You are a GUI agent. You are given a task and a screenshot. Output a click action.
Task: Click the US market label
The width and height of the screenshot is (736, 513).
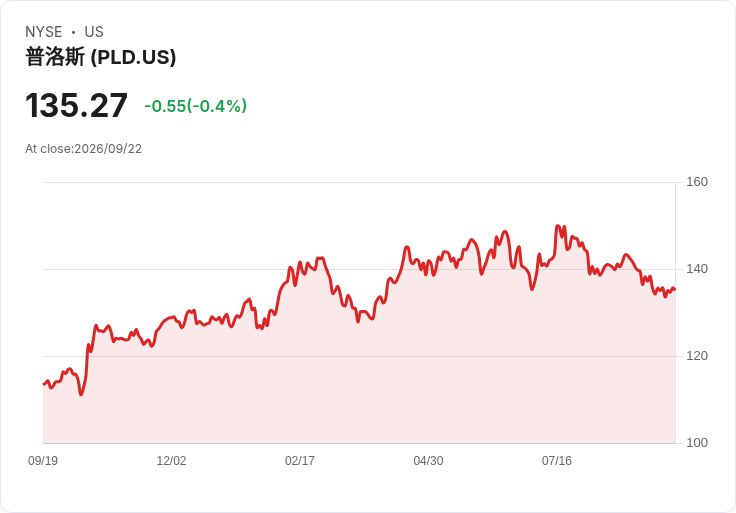pos(94,32)
